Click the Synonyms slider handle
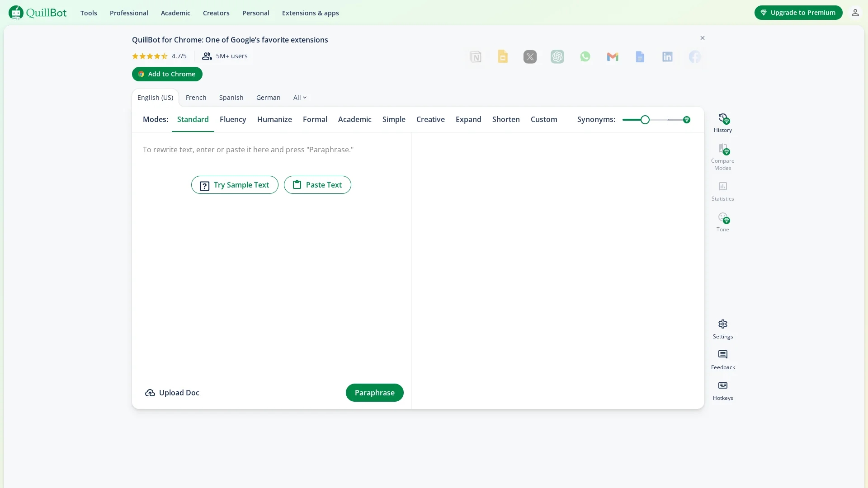The height and width of the screenshot is (488, 868). [645, 120]
